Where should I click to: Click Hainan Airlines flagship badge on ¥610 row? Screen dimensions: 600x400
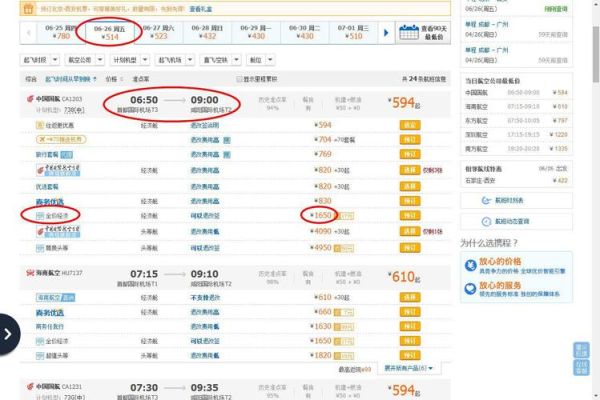click(55, 297)
